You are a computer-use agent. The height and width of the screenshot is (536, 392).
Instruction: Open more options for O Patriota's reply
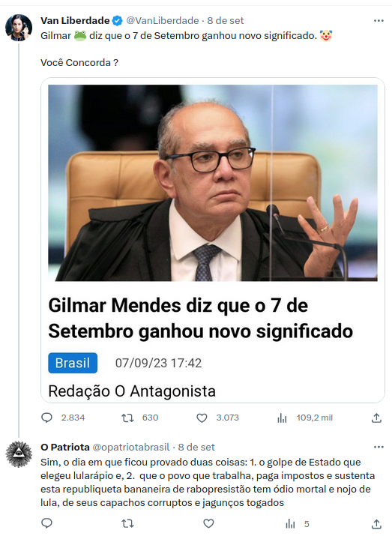pos(379,447)
